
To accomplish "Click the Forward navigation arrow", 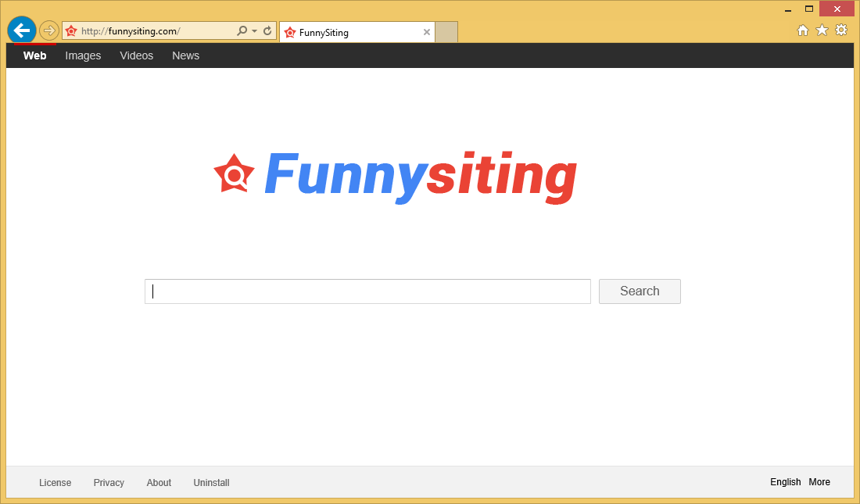I will 48,30.
